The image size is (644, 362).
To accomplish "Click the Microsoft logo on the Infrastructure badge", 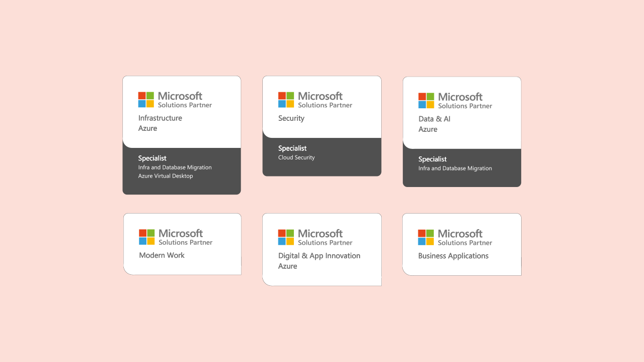I will click(x=146, y=100).
